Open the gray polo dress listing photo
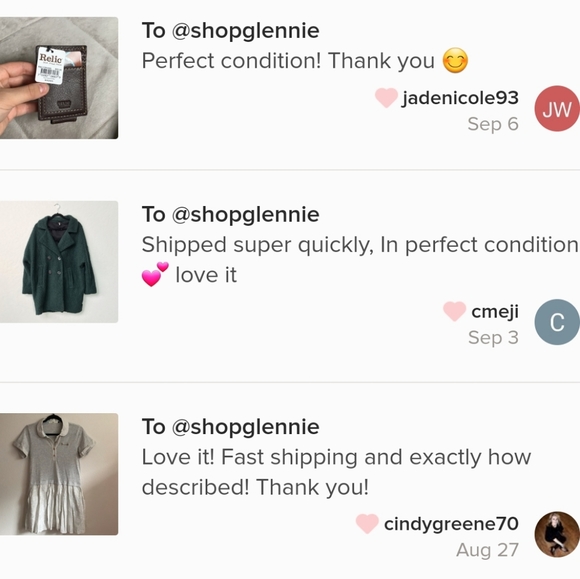The width and height of the screenshot is (580, 579). [59, 474]
